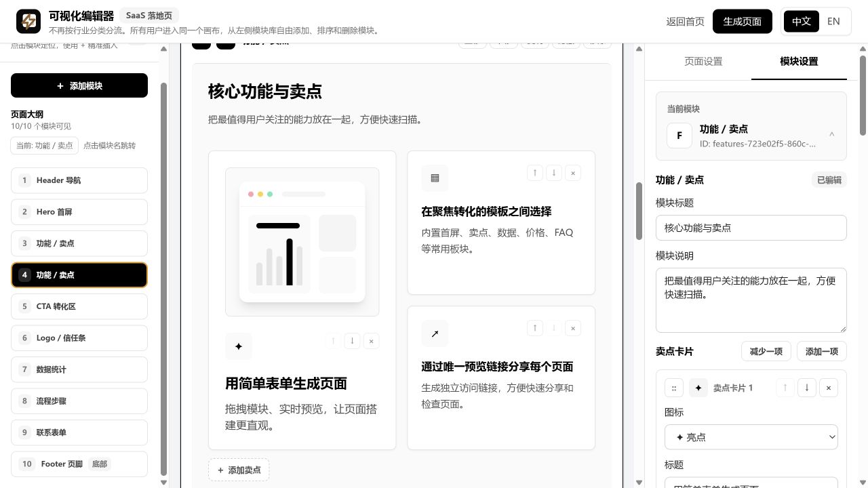The width and height of the screenshot is (868, 488).
Task: Click the sparkle icon above 用简单表单生成页面
Action: (239, 346)
